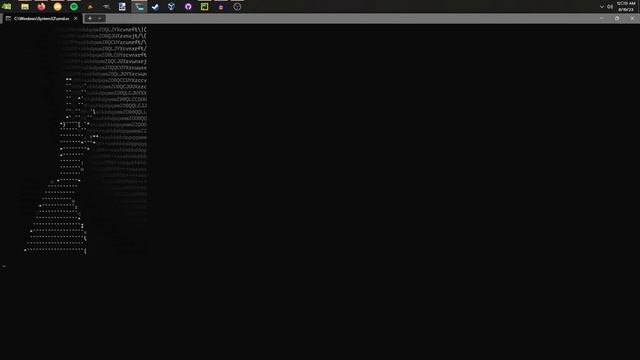
Task: Open the green square app icon in the taskbar
Action: pyautogui.click(x=204, y=7)
